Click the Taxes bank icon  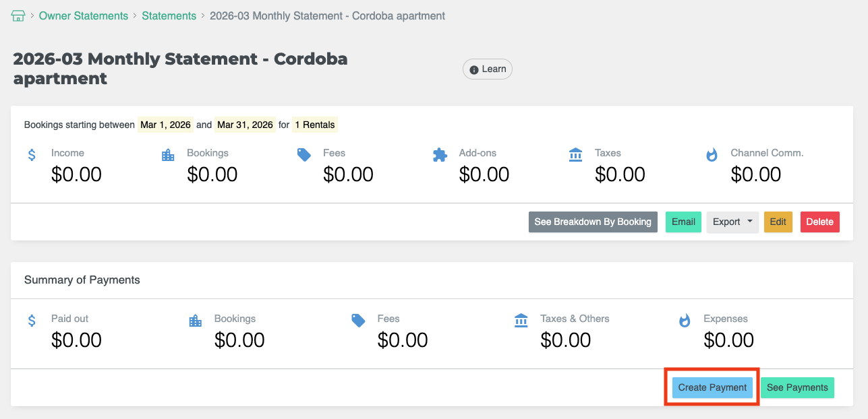click(x=575, y=155)
